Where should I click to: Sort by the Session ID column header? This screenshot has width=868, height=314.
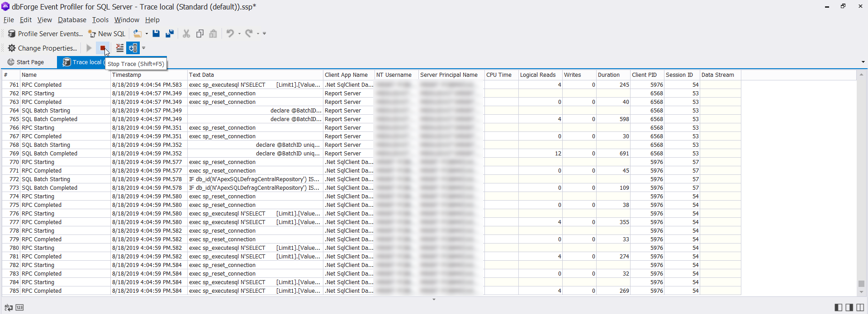(x=682, y=75)
